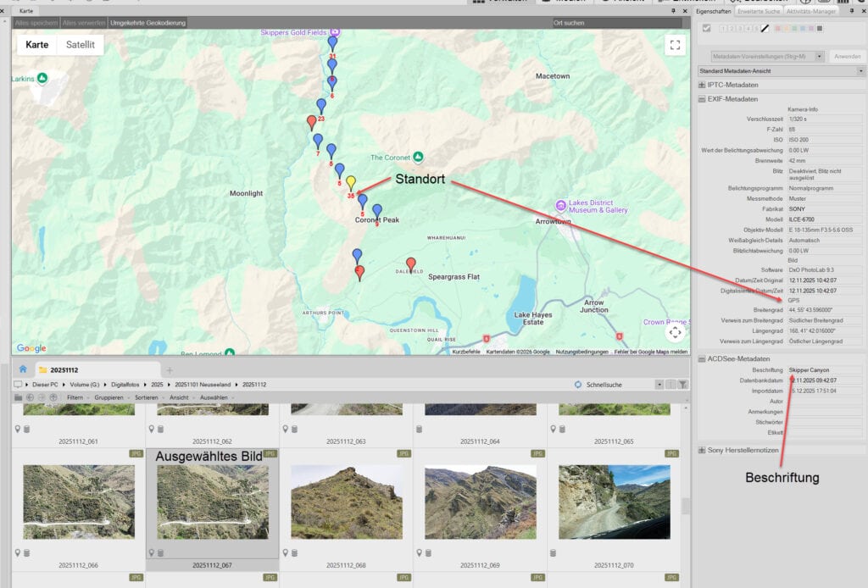The width and height of the screenshot is (868, 588).
Task: Click the Schnellsuche magnifier icon
Action: pyautogui.click(x=578, y=385)
